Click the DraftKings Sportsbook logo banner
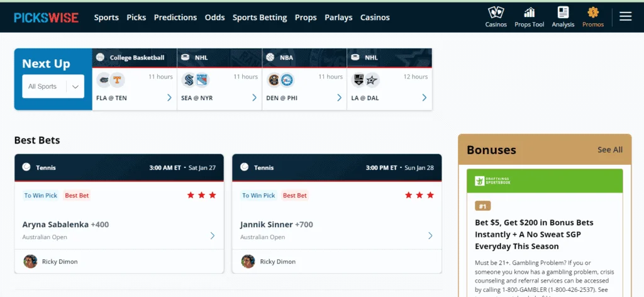The height and width of the screenshot is (297, 644). 545,181
